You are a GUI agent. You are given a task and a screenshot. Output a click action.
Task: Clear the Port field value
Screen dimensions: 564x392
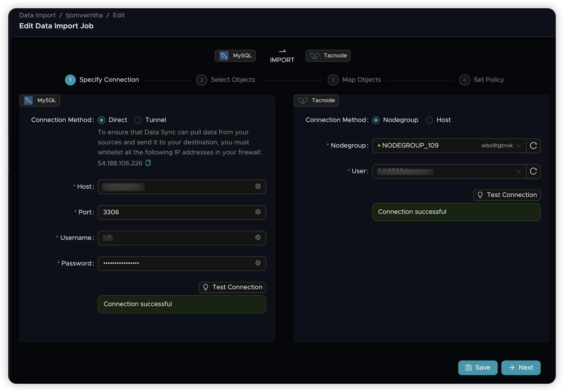click(258, 212)
